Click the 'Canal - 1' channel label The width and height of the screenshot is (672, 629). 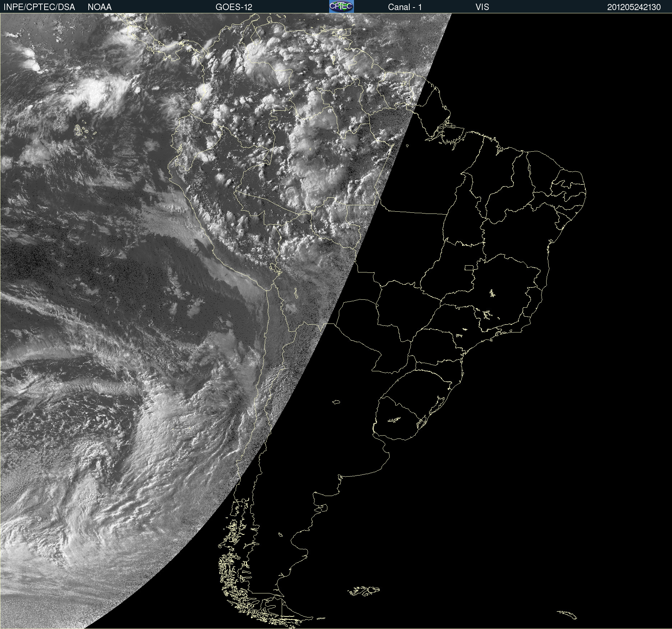[x=405, y=7]
